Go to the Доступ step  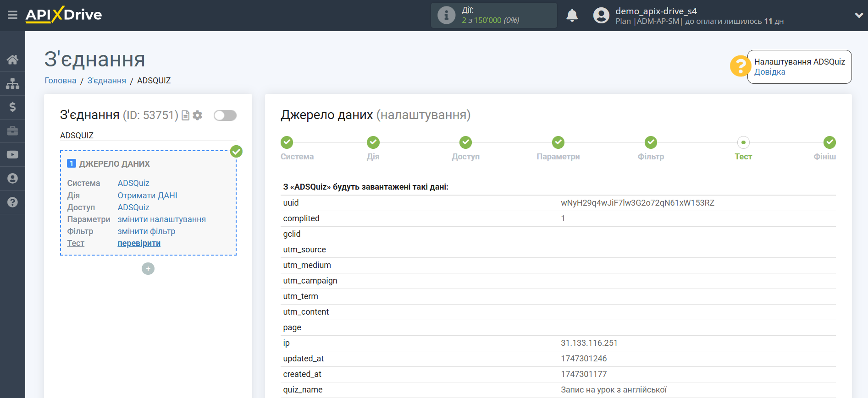tap(466, 142)
